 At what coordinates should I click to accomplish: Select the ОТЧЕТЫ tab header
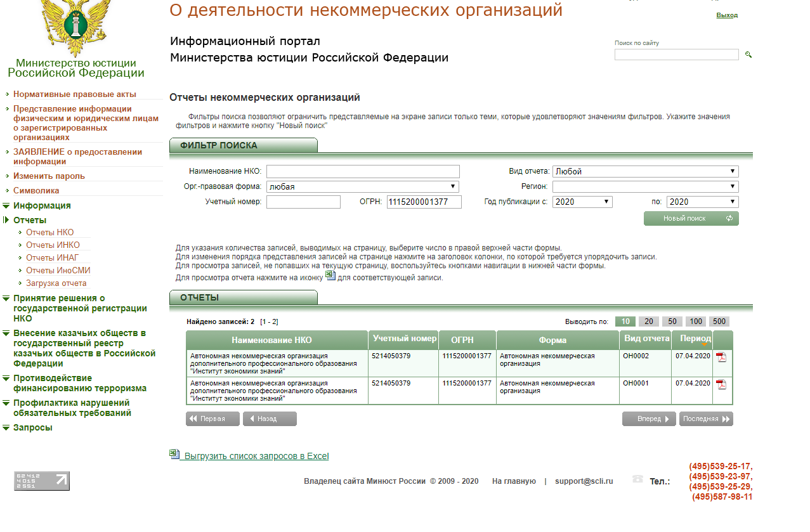click(x=244, y=297)
